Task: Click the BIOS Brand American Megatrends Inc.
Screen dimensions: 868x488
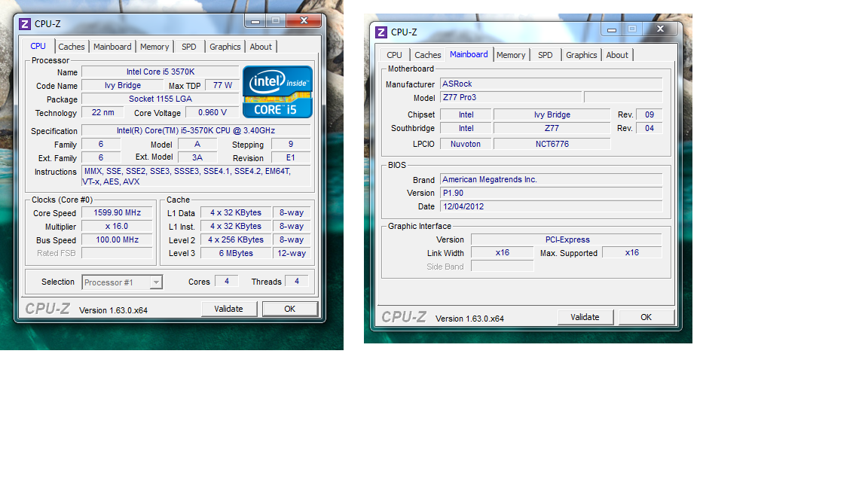Action: pos(551,179)
